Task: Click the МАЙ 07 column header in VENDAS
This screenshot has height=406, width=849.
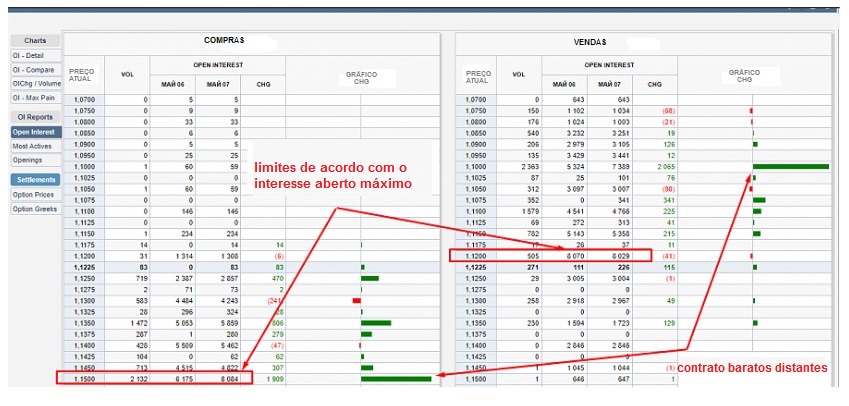Action: [612, 85]
